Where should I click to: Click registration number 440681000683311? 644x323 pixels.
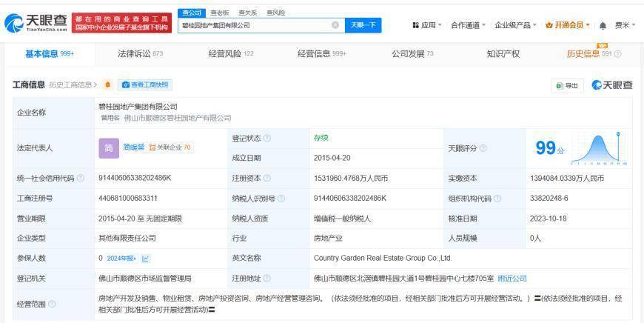[x=128, y=198]
